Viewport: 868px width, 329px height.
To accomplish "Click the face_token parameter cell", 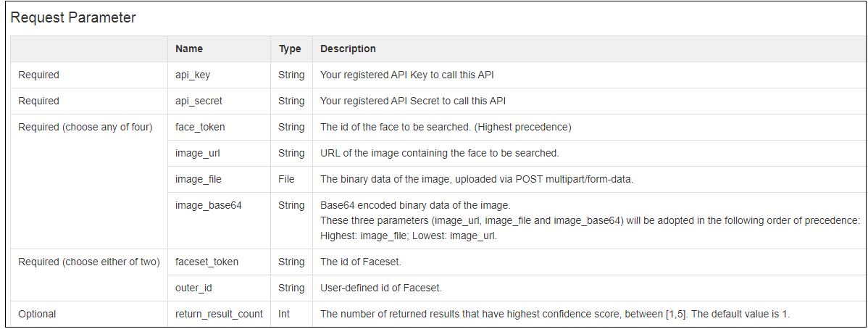I will [x=200, y=127].
